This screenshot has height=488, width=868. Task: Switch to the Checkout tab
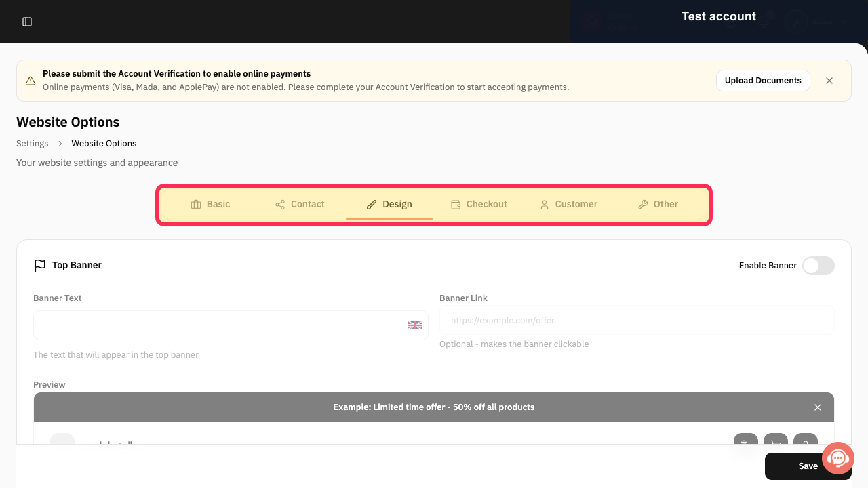point(479,204)
